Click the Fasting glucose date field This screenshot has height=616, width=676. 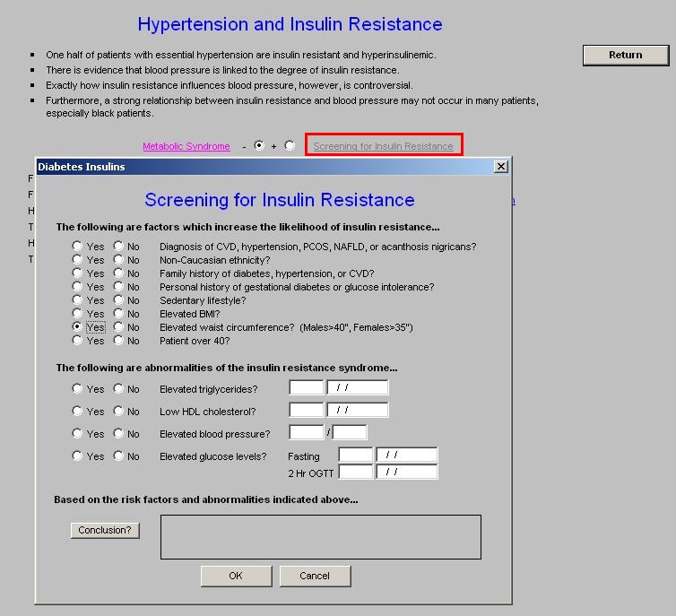(407, 455)
